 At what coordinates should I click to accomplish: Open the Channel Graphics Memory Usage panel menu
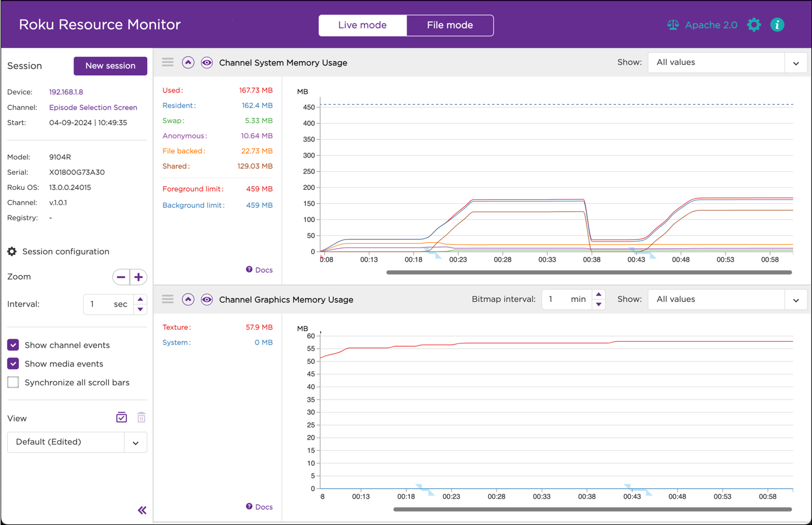click(x=168, y=299)
